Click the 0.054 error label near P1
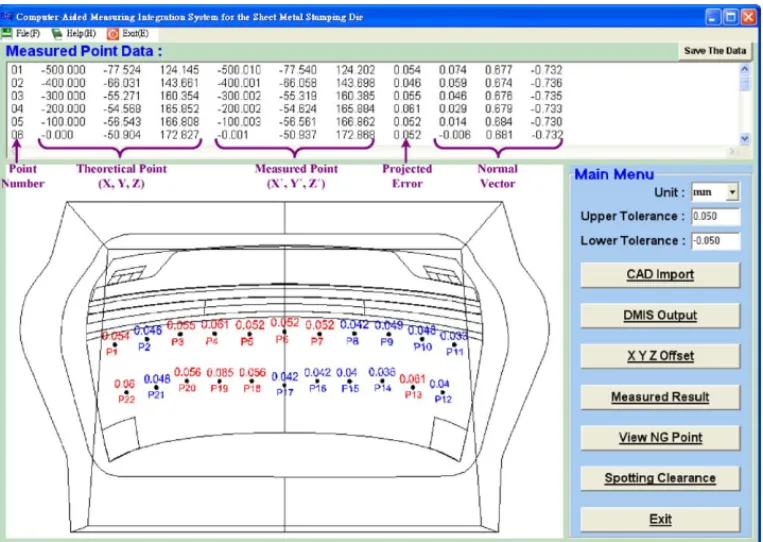Image resolution: width=763 pixels, height=542 pixels. click(115, 336)
